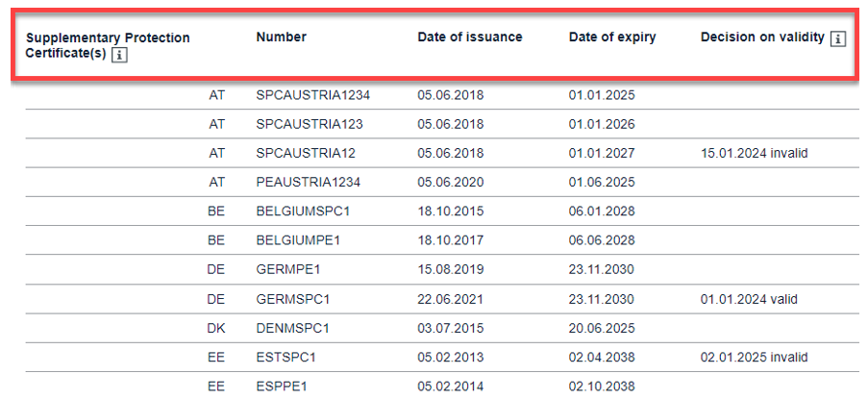Select the SPCAUSTRIA1234 certificate number

click(x=312, y=95)
